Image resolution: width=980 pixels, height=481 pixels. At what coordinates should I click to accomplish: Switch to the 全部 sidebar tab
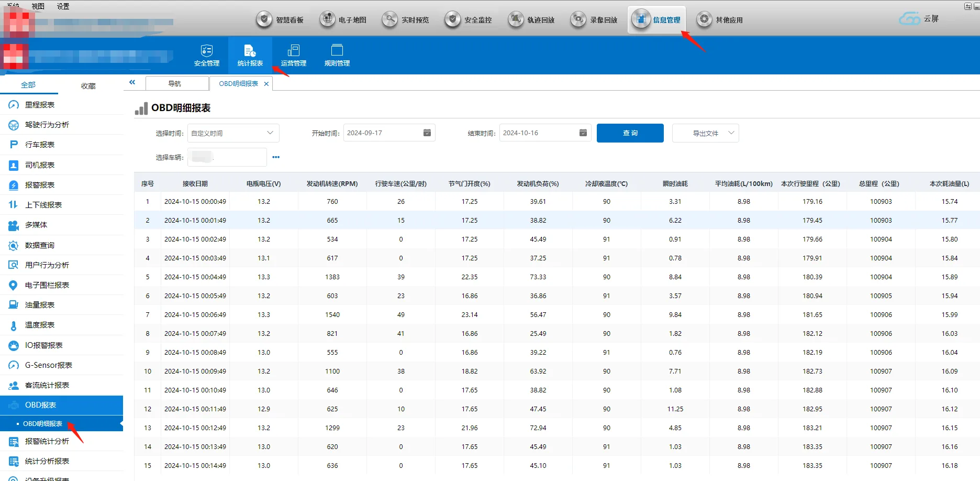[28, 85]
